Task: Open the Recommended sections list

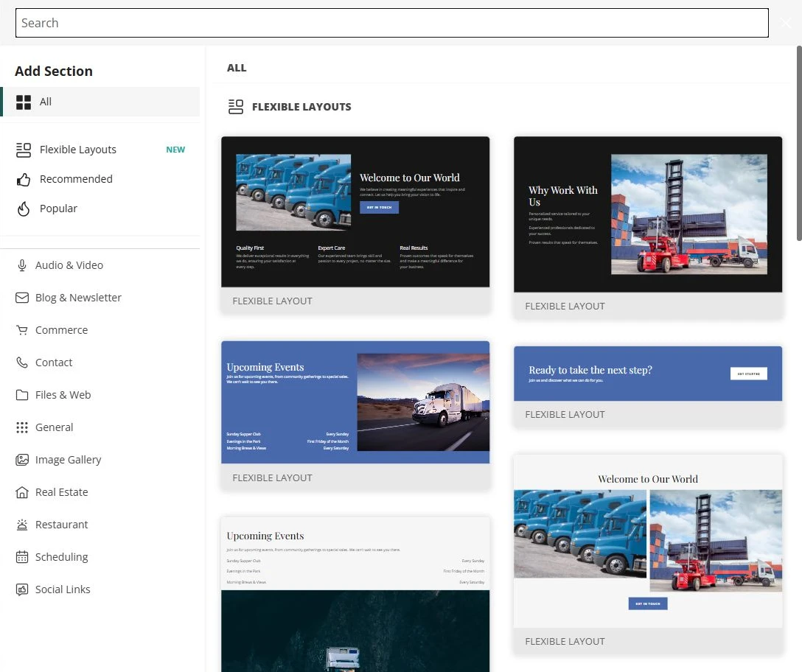Action: coord(100,179)
